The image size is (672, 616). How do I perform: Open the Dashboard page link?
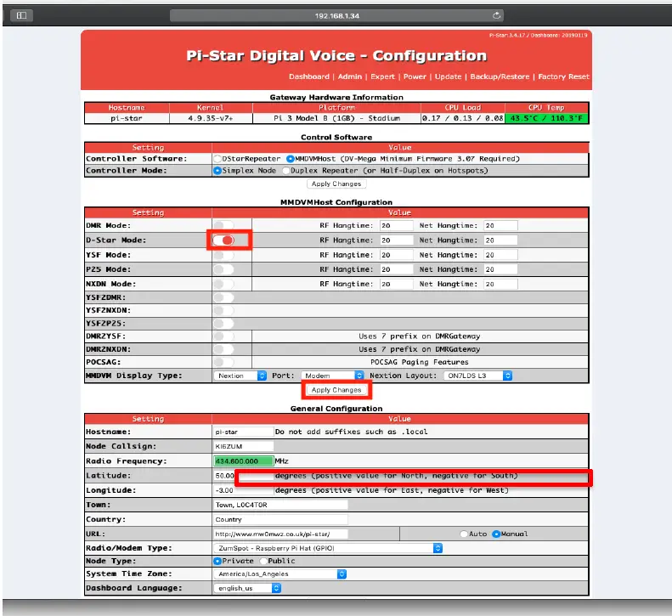[309, 76]
